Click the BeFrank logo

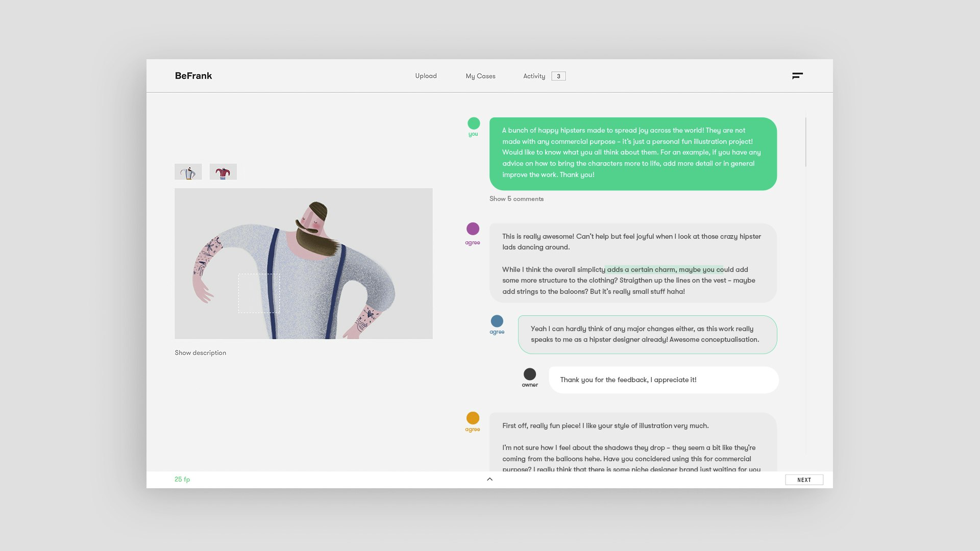(x=193, y=76)
